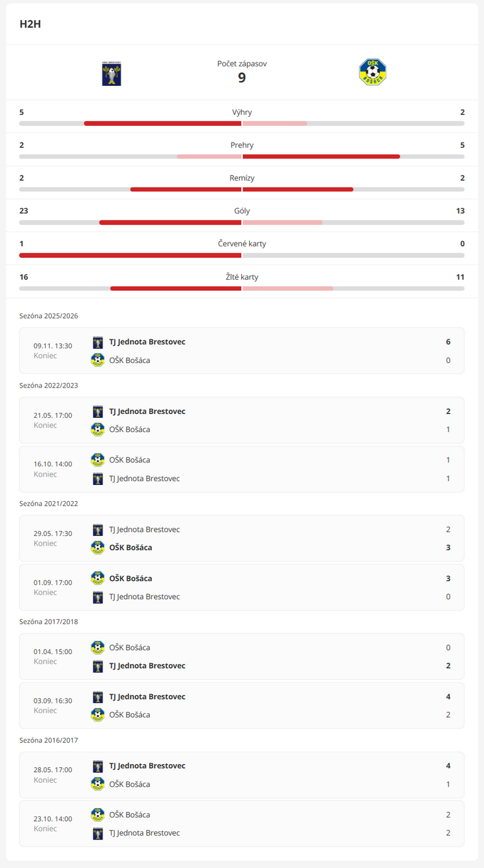The height and width of the screenshot is (868, 484).
Task: Click the Žlté karty statistics bar
Action: tap(241, 288)
